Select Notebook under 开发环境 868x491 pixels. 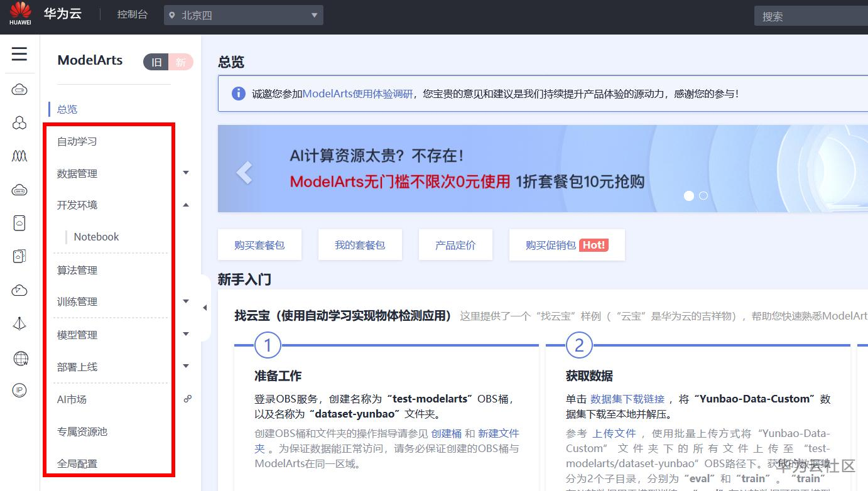click(x=96, y=237)
